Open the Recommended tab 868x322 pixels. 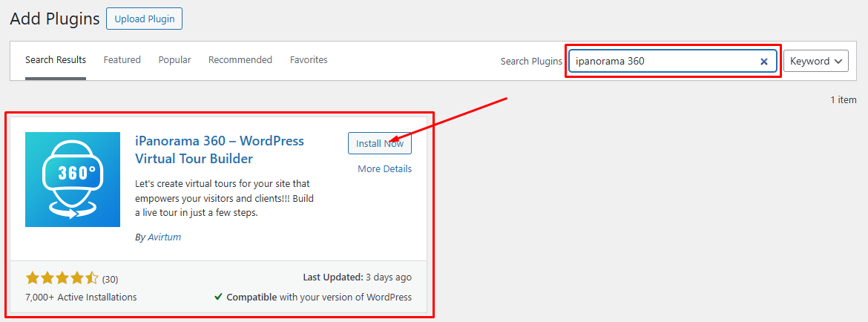(x=240, y=60)
